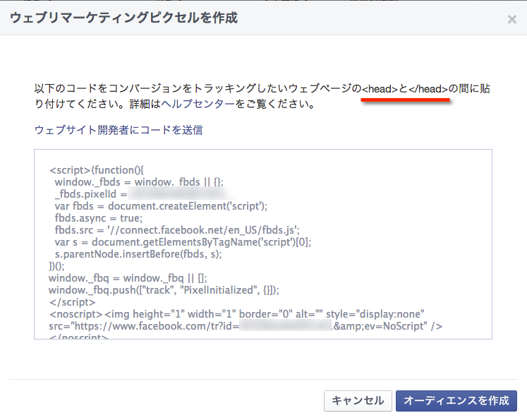Open the ヘルプセンター link
This screenshot has width=527, height=420.
[198, 104]
